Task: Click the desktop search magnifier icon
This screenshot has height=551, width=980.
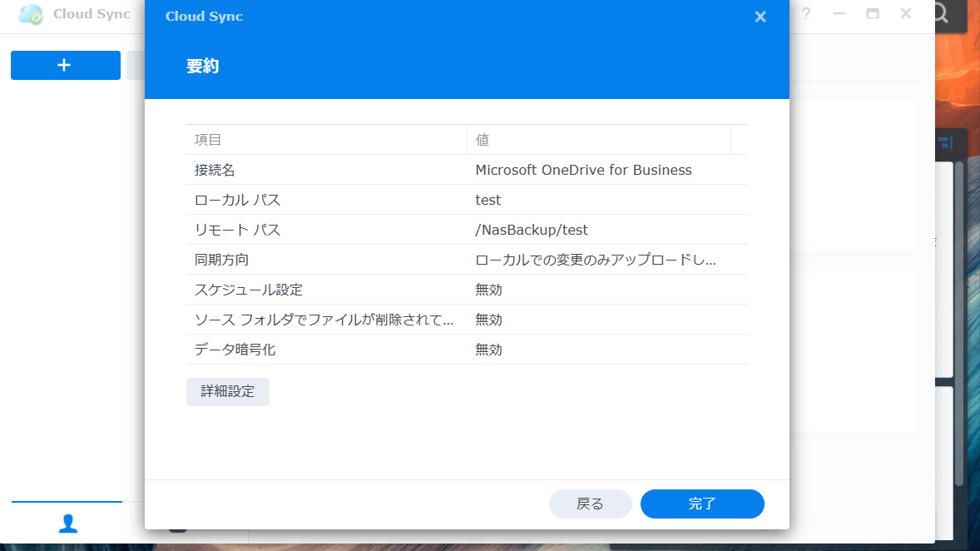Action: [x=941, y=13]
